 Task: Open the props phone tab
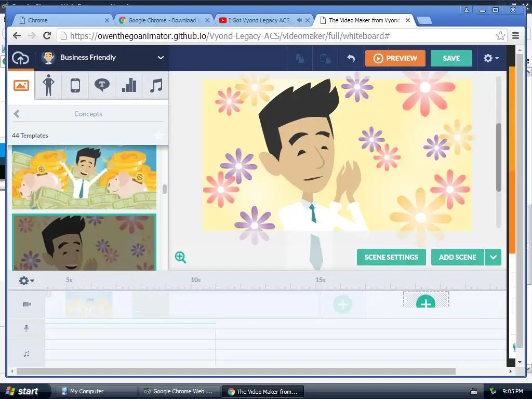[x=75, y=85]
